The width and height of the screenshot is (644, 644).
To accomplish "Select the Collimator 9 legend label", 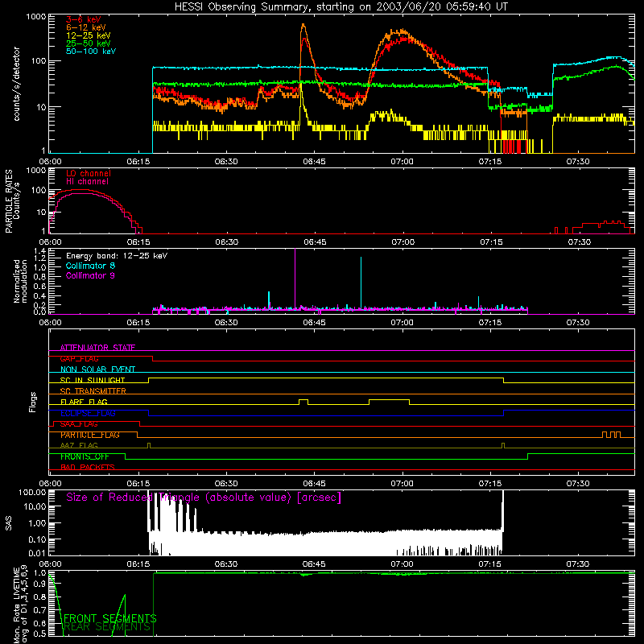I will pos(90,275).
